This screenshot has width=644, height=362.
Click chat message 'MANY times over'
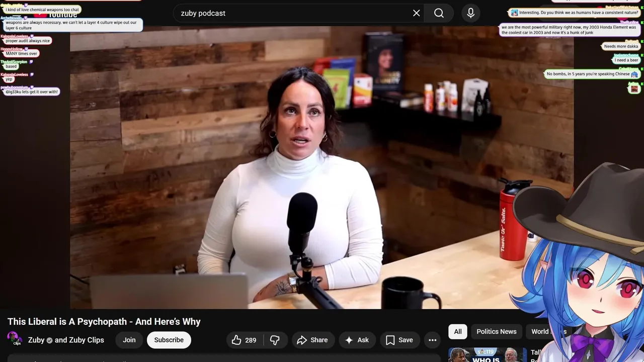tap(21, 53)
